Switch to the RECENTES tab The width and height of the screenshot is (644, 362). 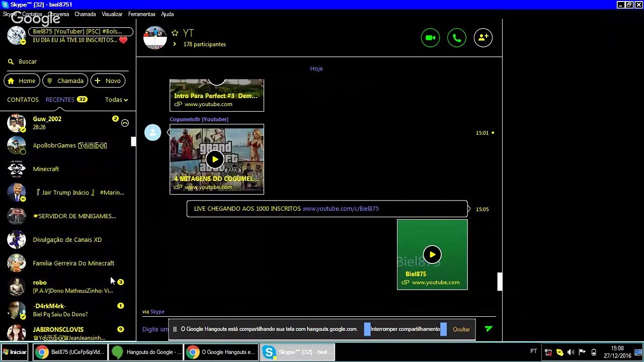tap(60, 100)
